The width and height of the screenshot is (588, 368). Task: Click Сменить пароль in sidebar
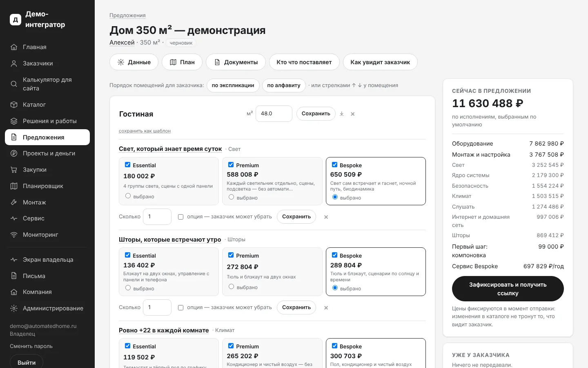point(31,346)
